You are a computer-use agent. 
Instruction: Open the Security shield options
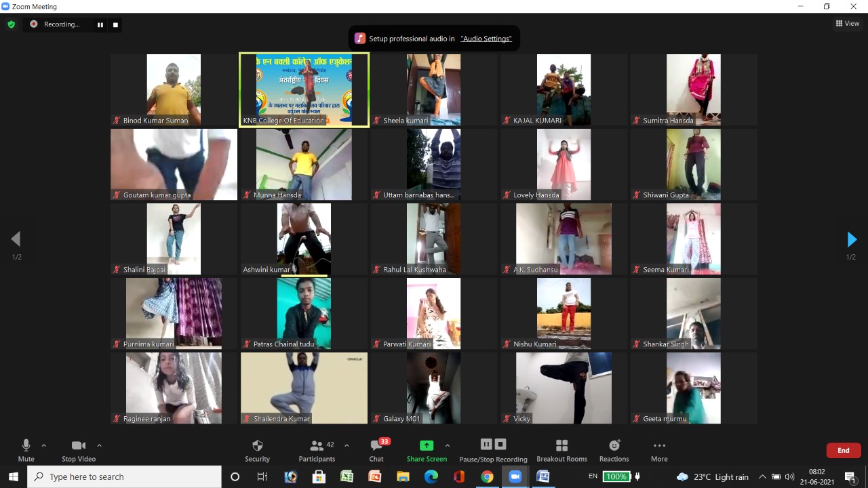[x=257, y=450]
